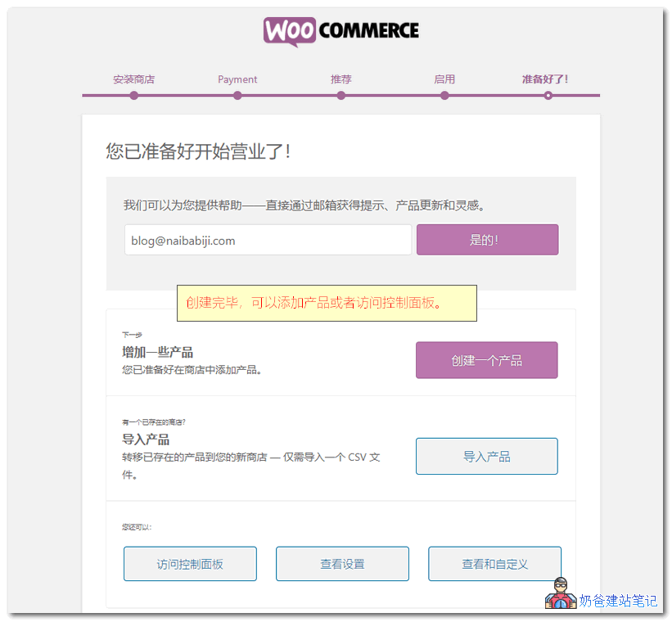The width and height of the screenshot is (672, 622).
Task: Select the 安装商店 step label
Action: (133, 79)
